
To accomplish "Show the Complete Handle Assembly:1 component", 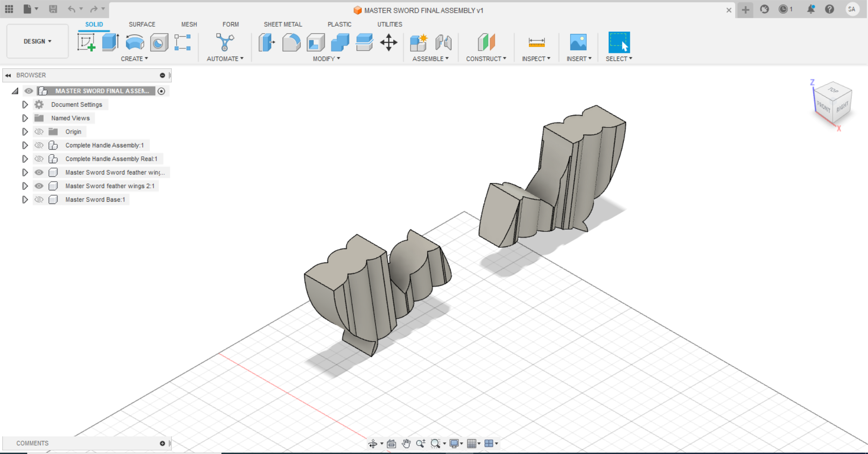I will click(x=39, y=145).
